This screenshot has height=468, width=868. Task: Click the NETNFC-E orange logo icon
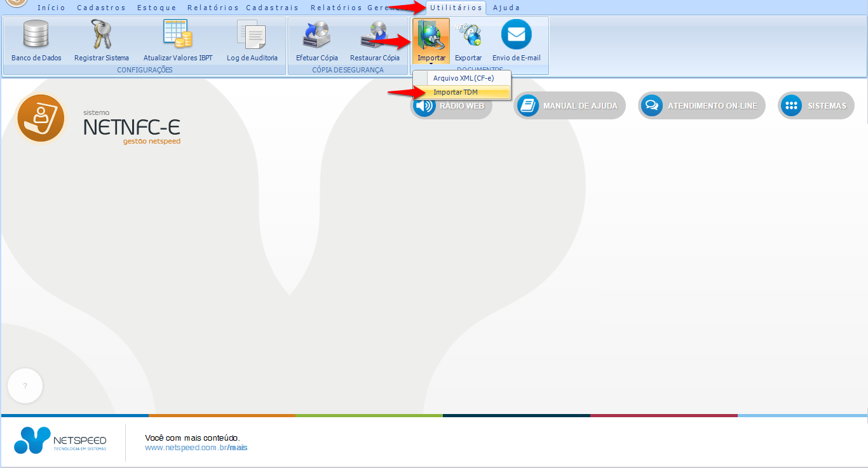tap(41, 118)
